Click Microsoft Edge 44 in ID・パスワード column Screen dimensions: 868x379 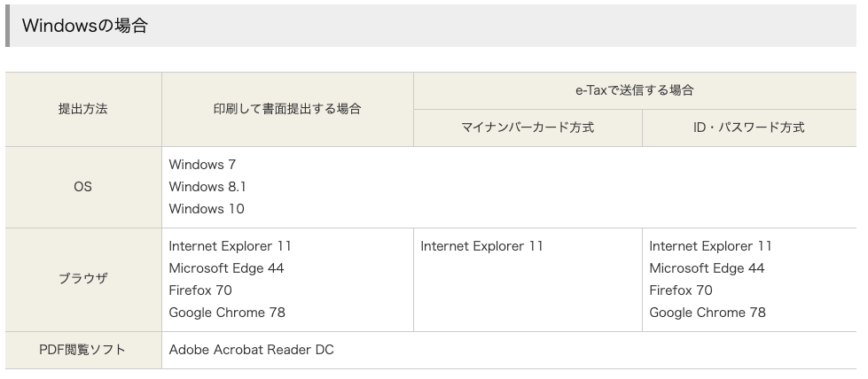click(x=707, y=268)
